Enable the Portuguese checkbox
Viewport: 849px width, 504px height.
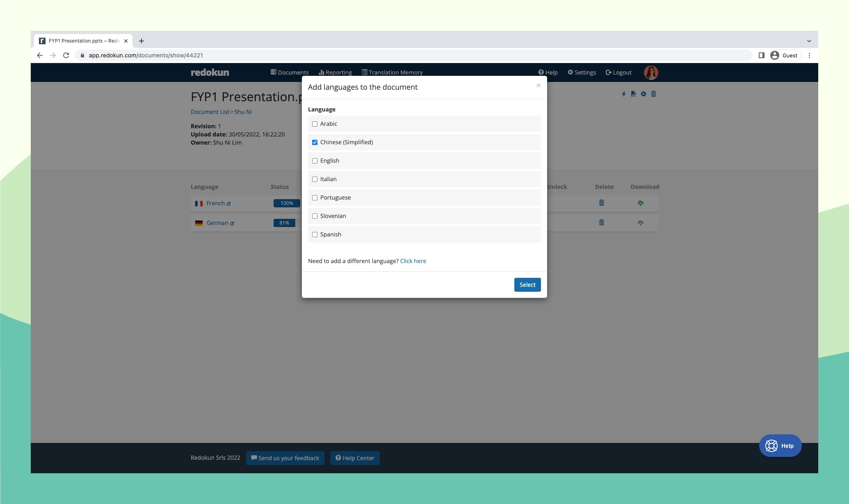315,198
